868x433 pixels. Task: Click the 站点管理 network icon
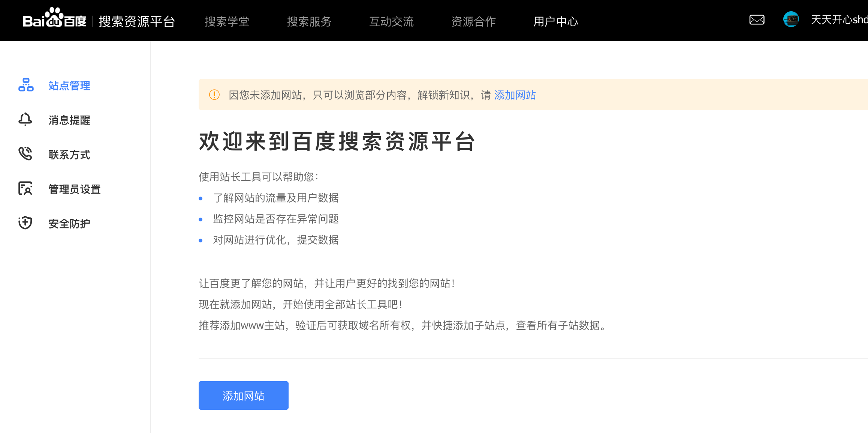(26, 85)
